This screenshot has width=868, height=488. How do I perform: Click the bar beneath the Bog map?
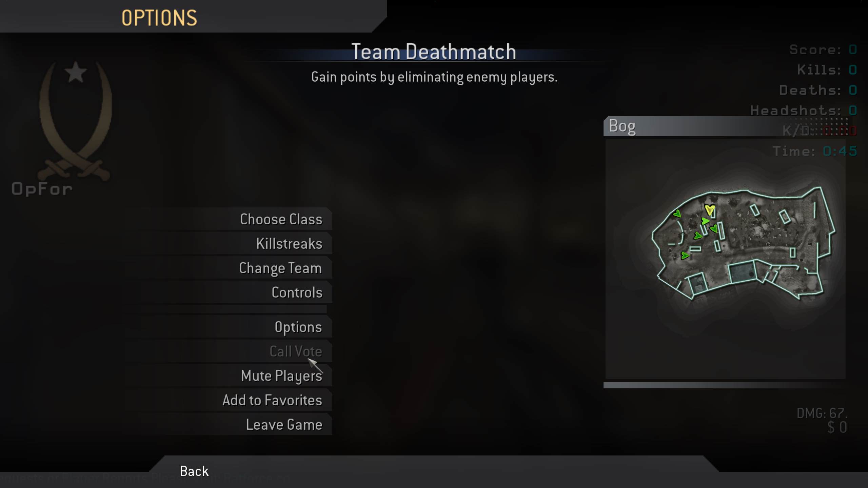tap(725, 385)
